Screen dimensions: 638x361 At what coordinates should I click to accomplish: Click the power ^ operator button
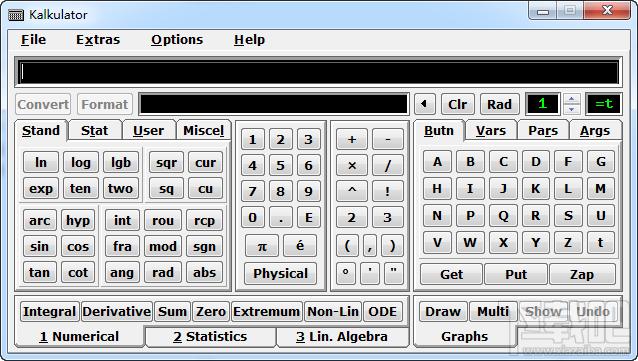352,191
